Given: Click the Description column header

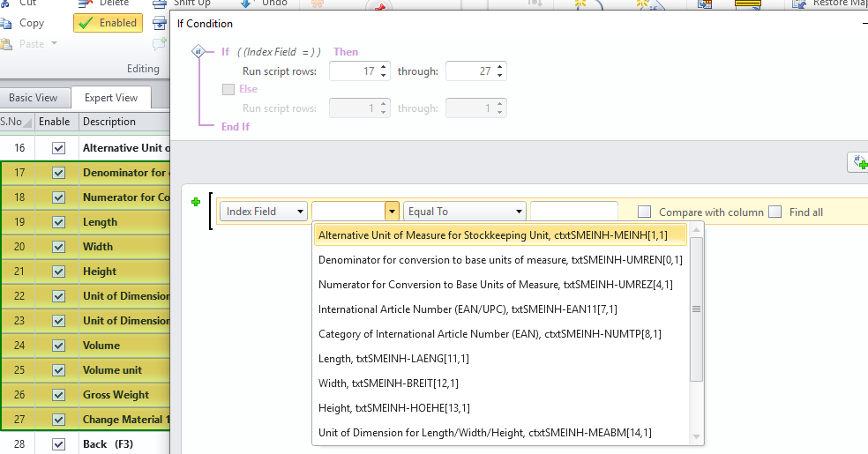Looking at the screenshot, I should point(124,122).
